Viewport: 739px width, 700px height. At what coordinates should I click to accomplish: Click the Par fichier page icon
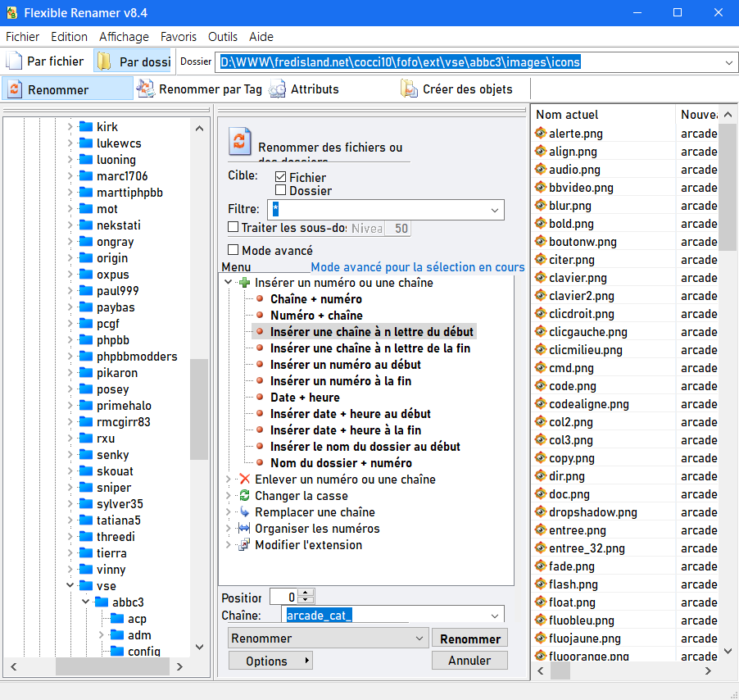[x=14, y=61]
